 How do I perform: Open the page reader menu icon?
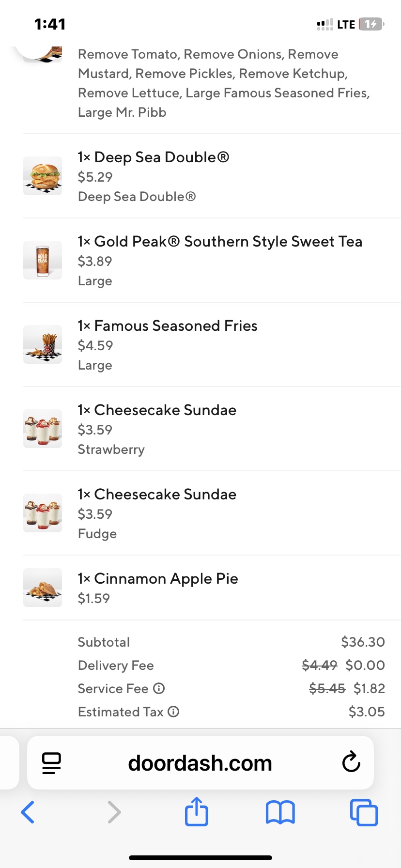coord(51,763)
